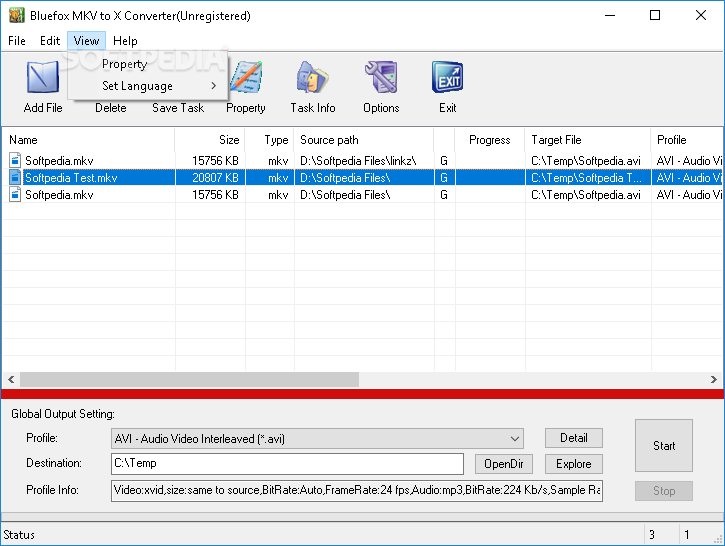Click the disabled Stop button
The width and height of the screenshot is (725, 546).
(664, 491)
